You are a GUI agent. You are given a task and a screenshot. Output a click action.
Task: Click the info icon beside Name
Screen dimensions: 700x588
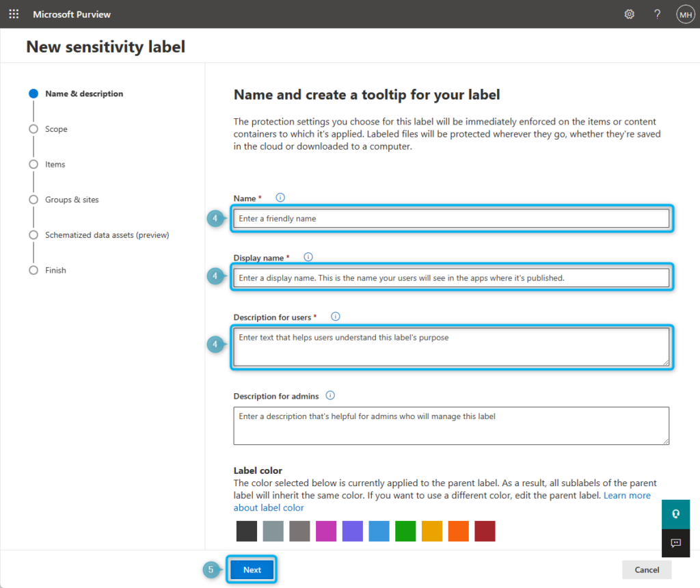point(280,197)
